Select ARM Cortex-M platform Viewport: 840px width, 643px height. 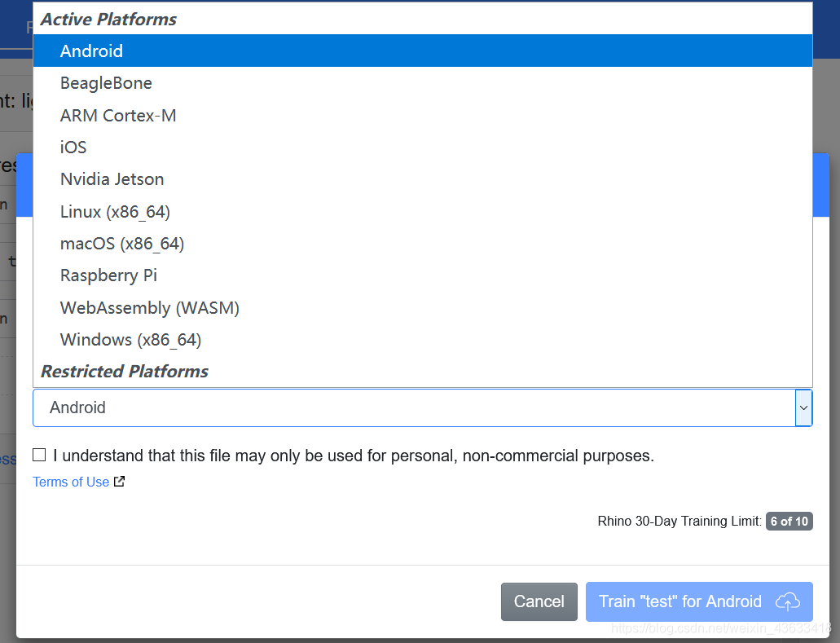pyautogui.click(x=423, y=115)
